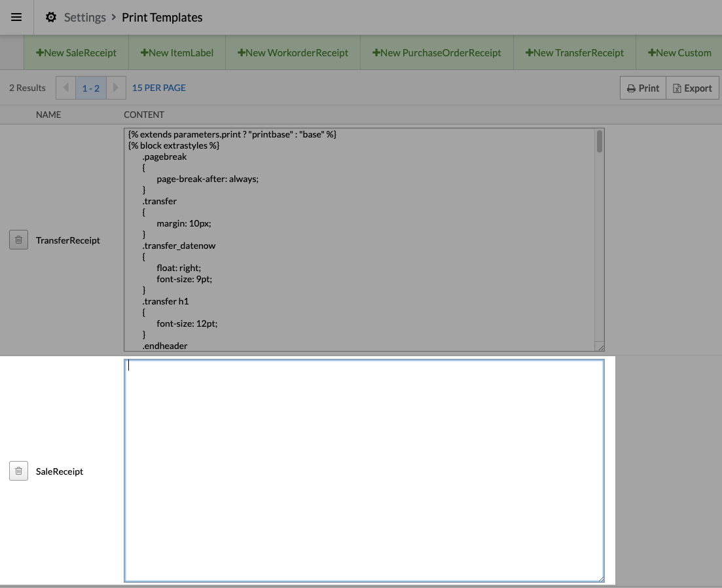Create a New Custom template
The height and width of the screenshot is (588, 722).
(679, 52)
